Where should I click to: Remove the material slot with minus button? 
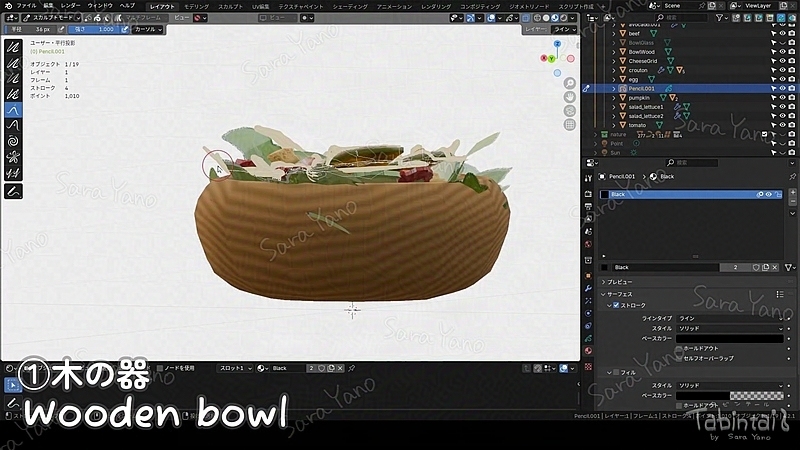click(x=792, y=202)
